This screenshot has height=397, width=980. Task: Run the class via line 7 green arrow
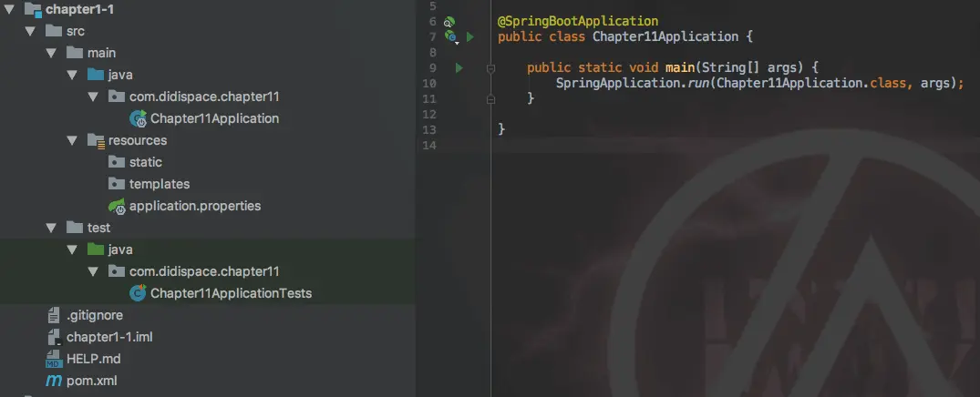coord(470,37)
